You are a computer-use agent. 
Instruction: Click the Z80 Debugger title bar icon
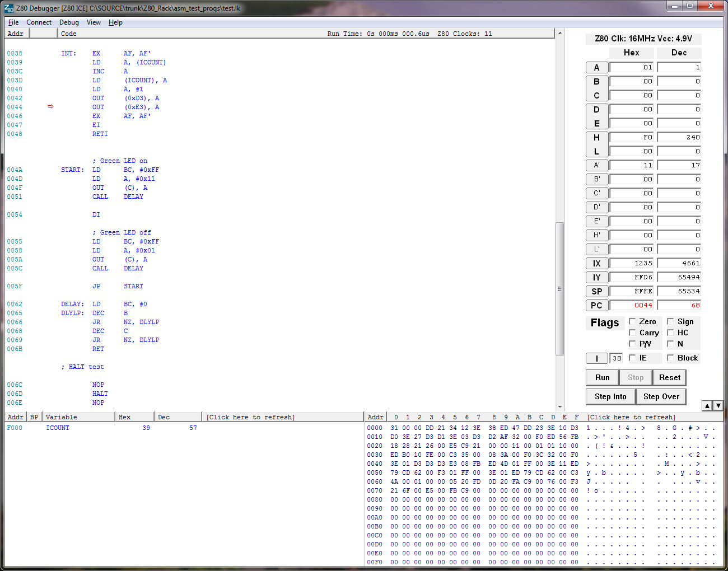pos(8,8)
